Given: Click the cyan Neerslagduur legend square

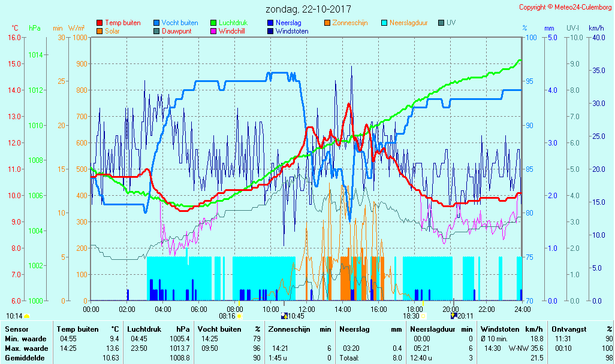Looking at the screenshot, I should (x=384, y=23).
